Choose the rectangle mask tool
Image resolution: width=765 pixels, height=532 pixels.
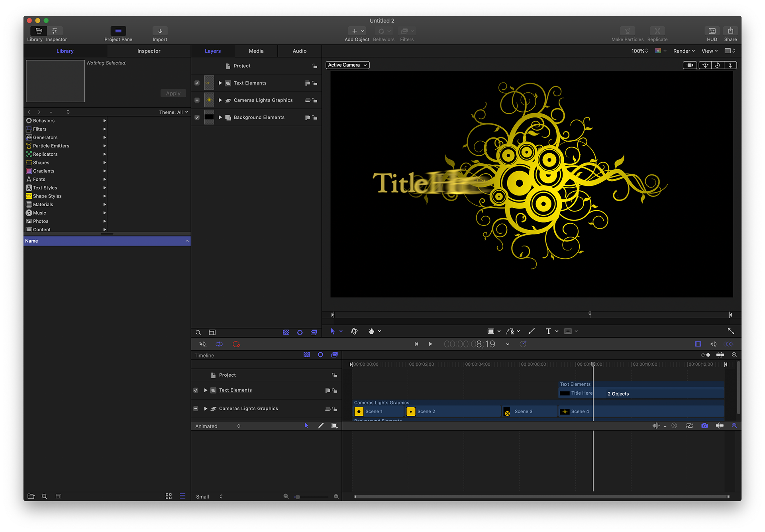(x=568, y=331)
